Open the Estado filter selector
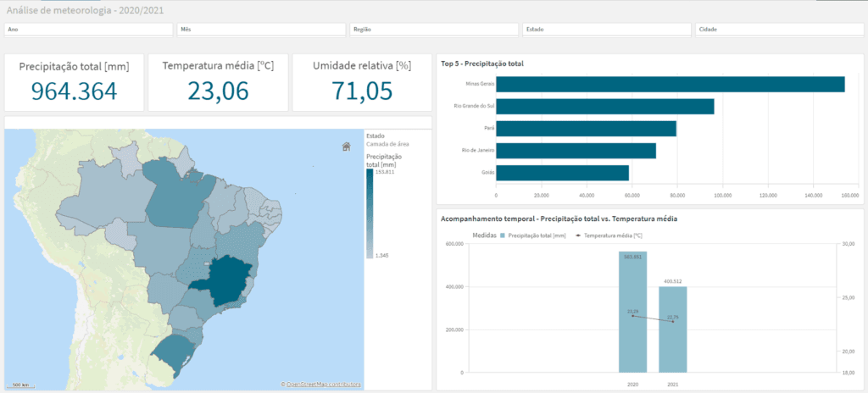 [605, 30]
